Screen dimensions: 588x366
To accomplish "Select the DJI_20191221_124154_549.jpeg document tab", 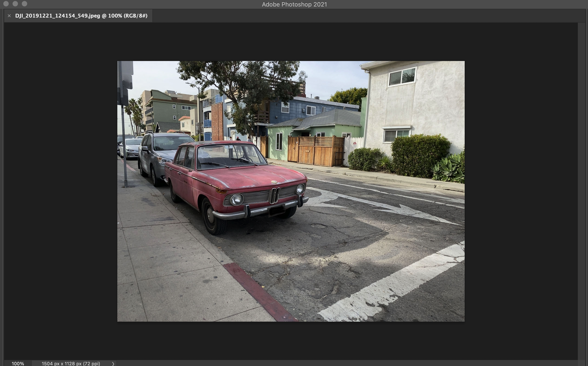I will pos(81,16).
